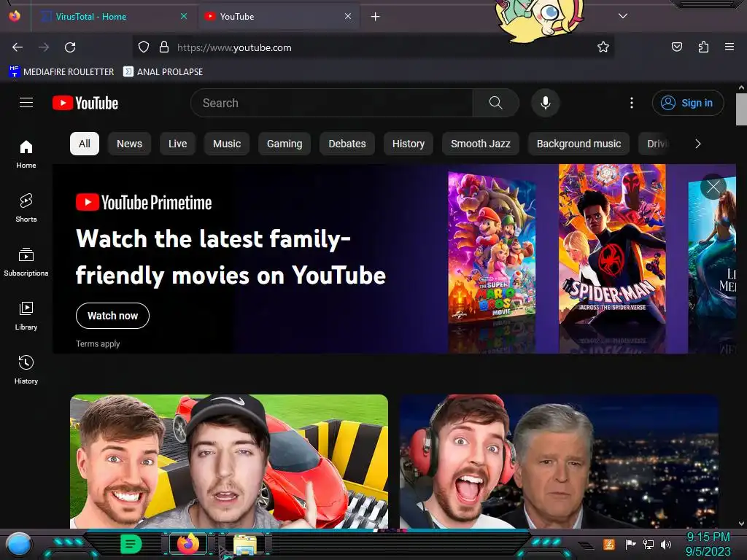
Task: Open the YouTube hamburger guide menu
Action: tap(26, 103)
